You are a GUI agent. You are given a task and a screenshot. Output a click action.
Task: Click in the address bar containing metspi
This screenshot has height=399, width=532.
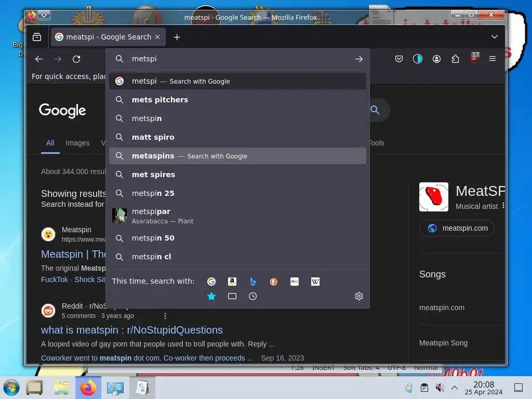237,59
